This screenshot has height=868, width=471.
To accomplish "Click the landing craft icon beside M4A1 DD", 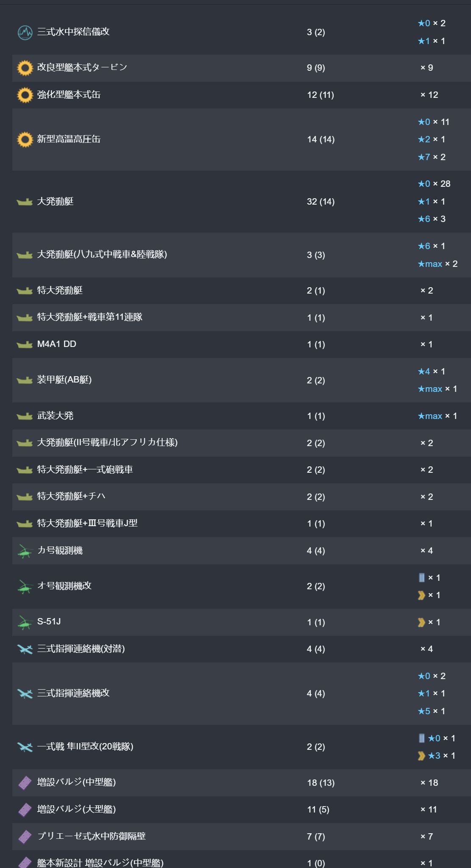I will (x=25, y=344).
